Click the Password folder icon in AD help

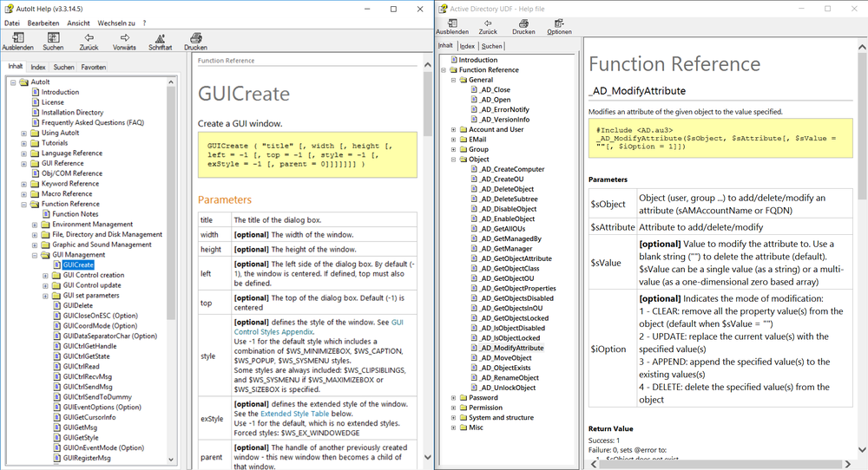click(464, 398)
